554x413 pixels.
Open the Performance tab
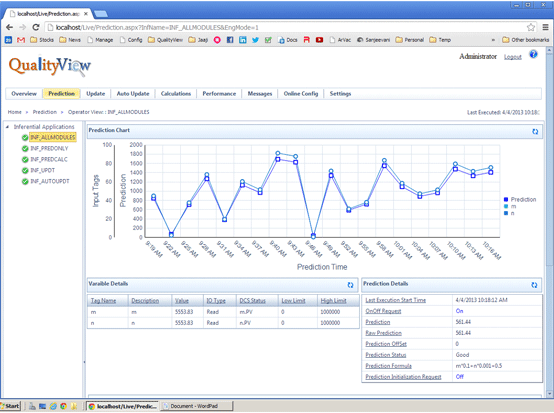pyautogui.click(x=219, y=94)
